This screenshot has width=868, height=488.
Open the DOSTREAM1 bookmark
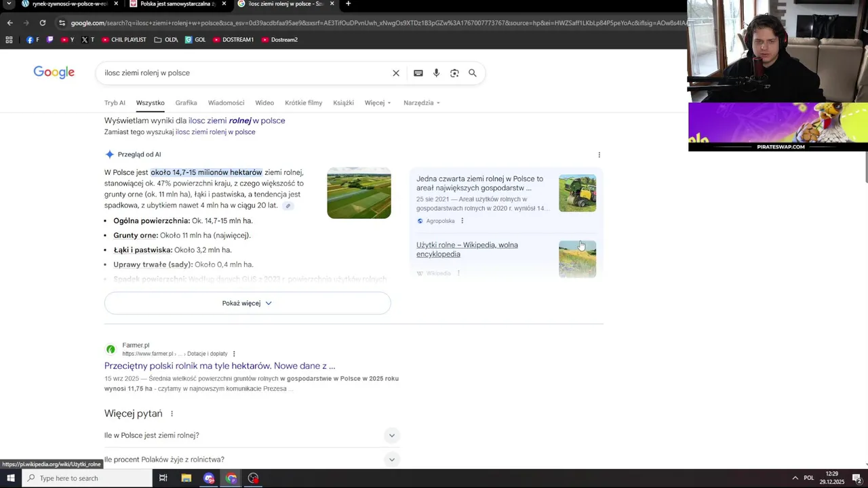tap(233, 40)
